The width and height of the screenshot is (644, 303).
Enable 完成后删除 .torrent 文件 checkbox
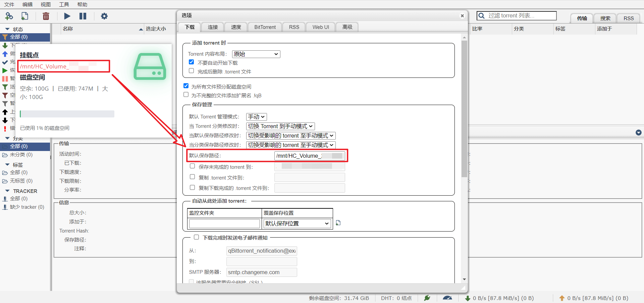[x=191, y=71]
